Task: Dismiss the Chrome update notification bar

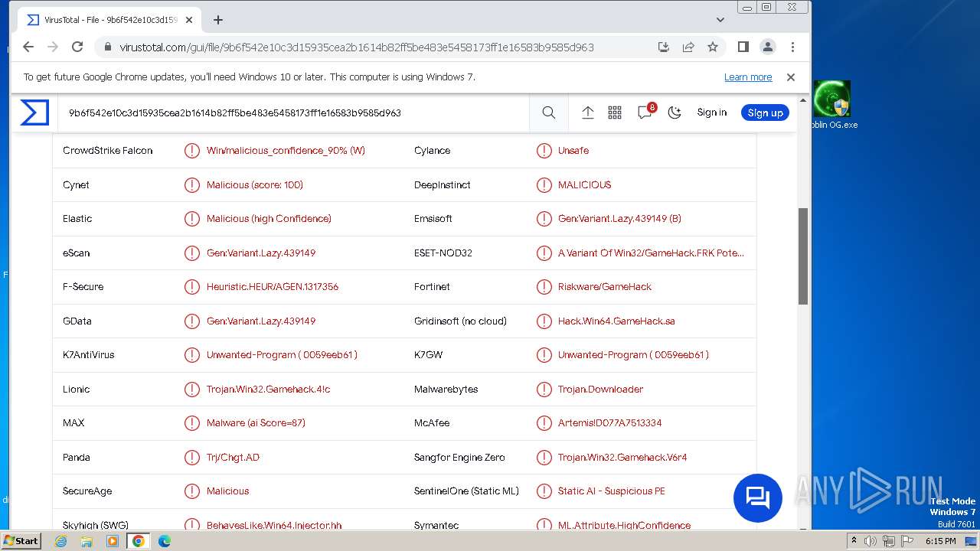Action: pyautogui.click(x=791, y=77)
